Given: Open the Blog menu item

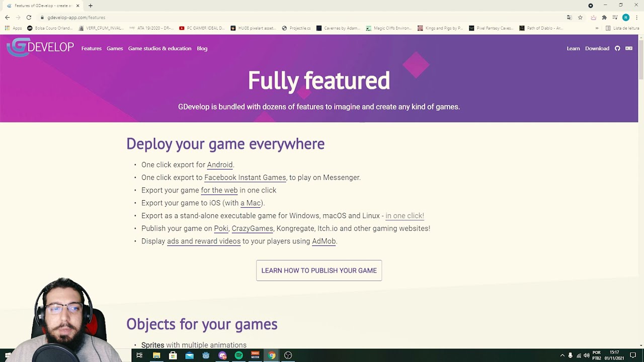Looking at the screenshot, I should [202, 48].
